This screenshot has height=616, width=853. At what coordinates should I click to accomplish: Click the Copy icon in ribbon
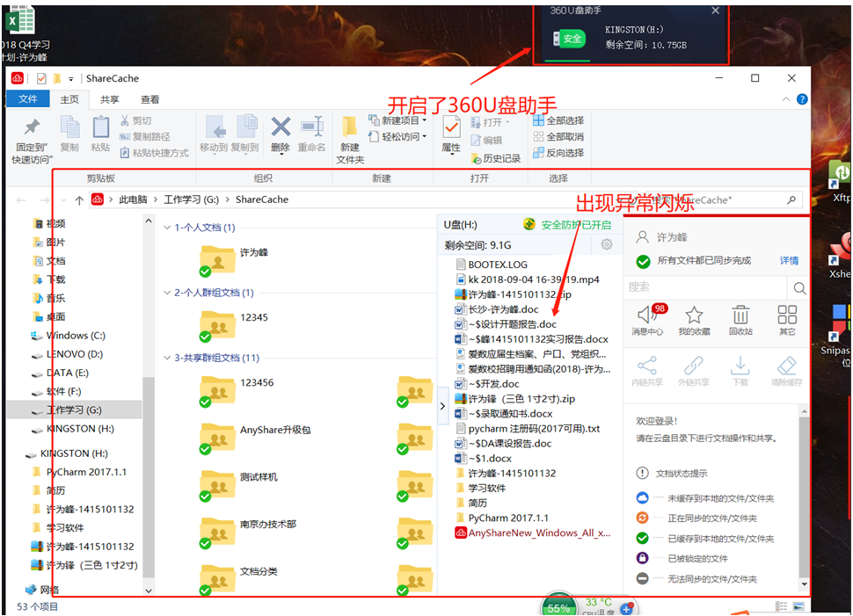pos(69,127)
